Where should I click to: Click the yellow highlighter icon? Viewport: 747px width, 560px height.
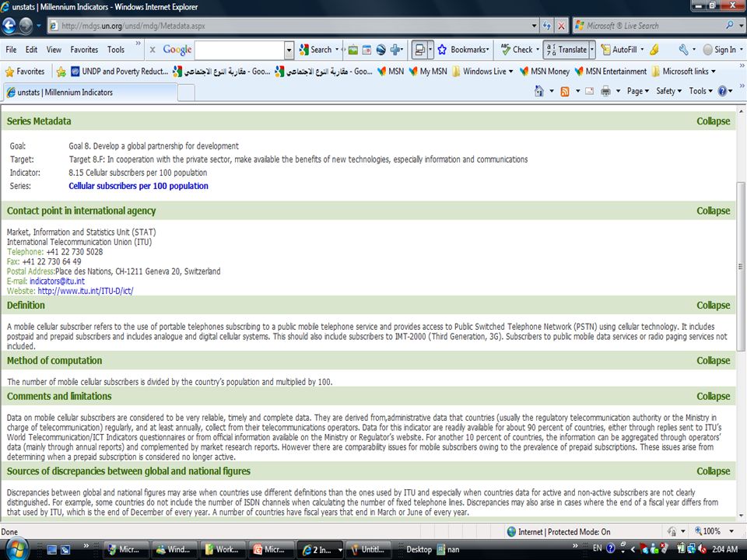(x=654, y=50)
